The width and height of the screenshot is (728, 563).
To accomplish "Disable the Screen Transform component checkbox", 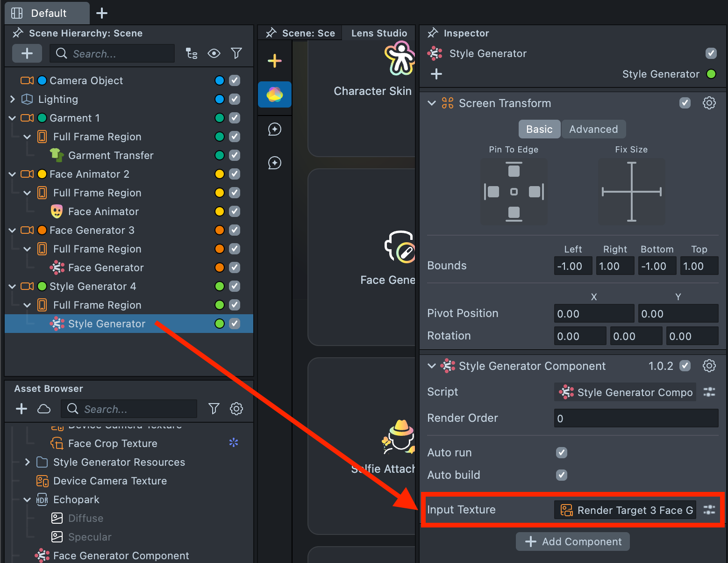I will [685, 103].
